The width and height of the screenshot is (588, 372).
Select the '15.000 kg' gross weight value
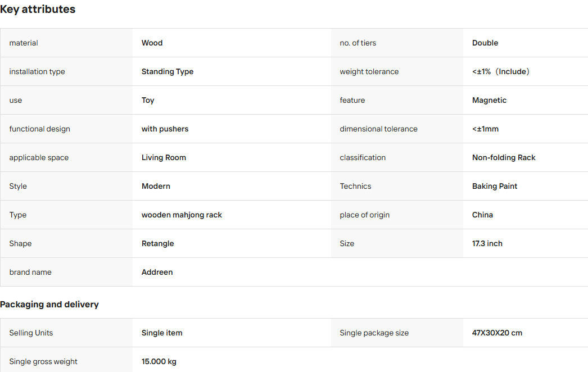[159, 361]
